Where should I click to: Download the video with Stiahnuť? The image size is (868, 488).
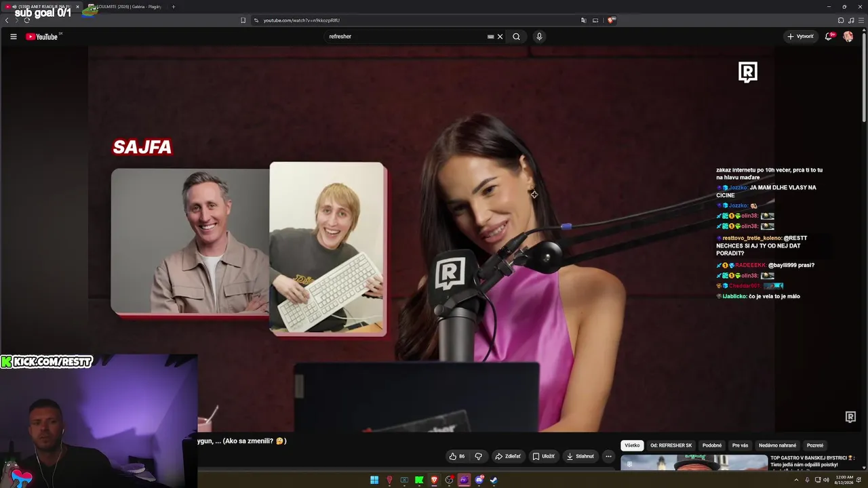580,456
